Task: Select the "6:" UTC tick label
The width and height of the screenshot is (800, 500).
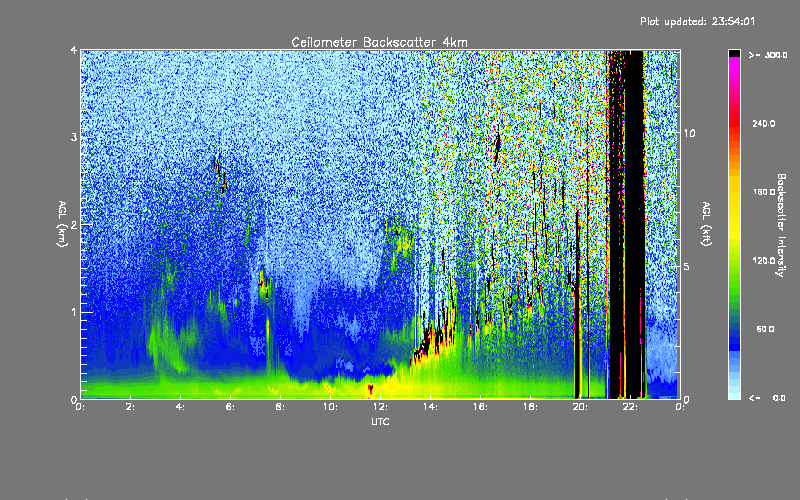Action: point(231,407)
